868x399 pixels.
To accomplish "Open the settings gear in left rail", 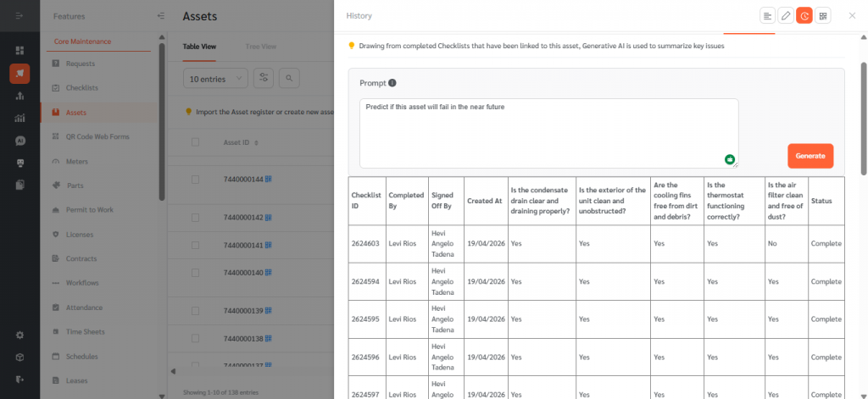I will pos(19,335).
